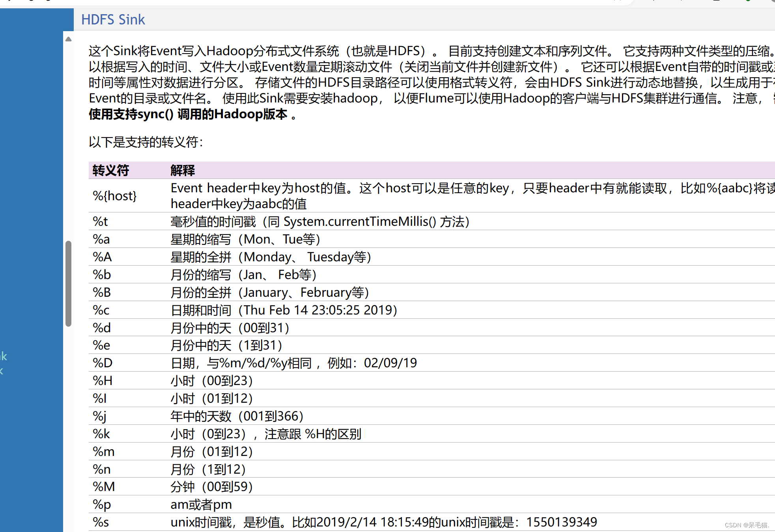The height and width of the screenshot is (532, 775).
Task: Click the %k row note about %H
Action: pyautogui.click(x=313, y=434)
